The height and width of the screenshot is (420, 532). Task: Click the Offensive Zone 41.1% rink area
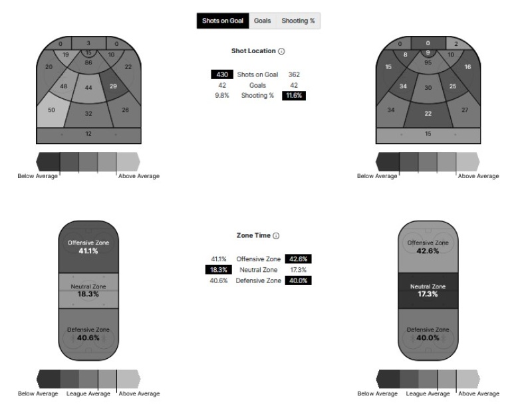[x=88, y=247]
